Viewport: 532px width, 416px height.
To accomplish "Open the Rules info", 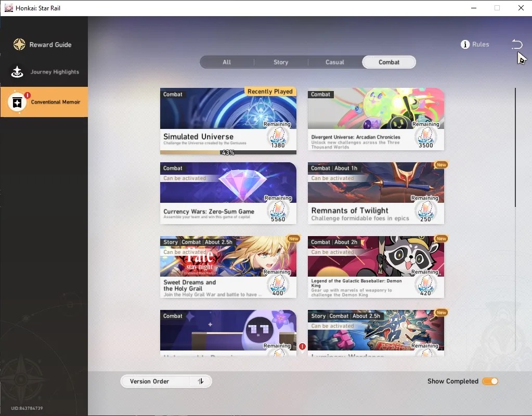I will click(x=475, y=44).
